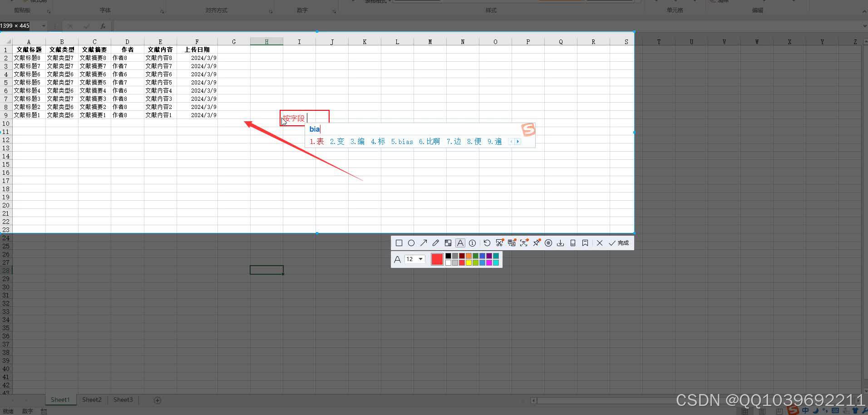Switch to the Sheet3 tab
Image resolution: width=868 pixels, height=415 pixels.
click(123, 400)
